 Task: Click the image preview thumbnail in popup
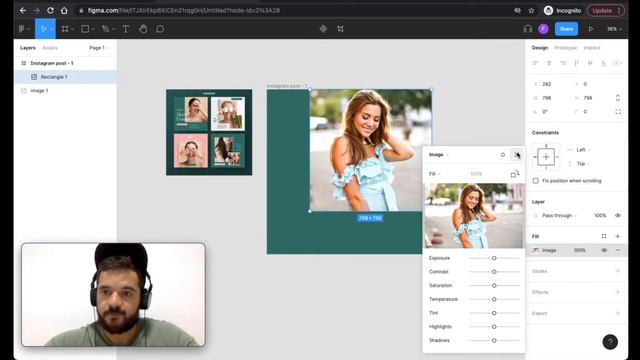click(x=474, y=216)
